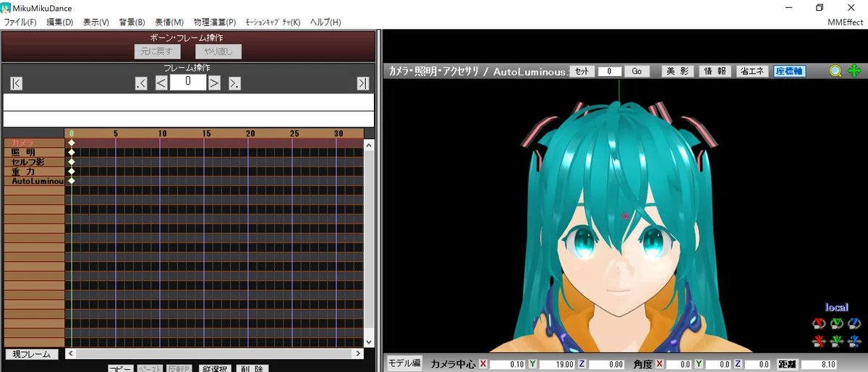Go to previous keyframe (.<) button
The image size is (868, 372).
(x=141, y=83)
